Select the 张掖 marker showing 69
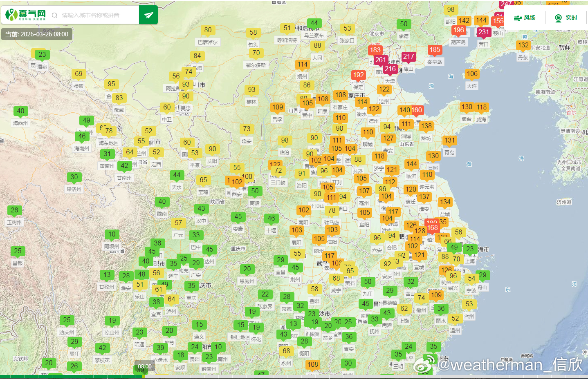 tap(79, 74)
